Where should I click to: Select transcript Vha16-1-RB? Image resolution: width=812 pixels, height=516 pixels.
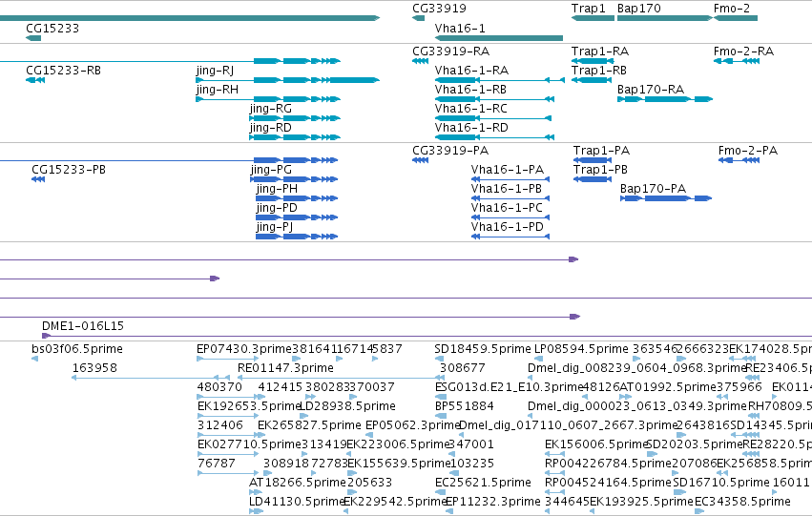pos(494,99)
